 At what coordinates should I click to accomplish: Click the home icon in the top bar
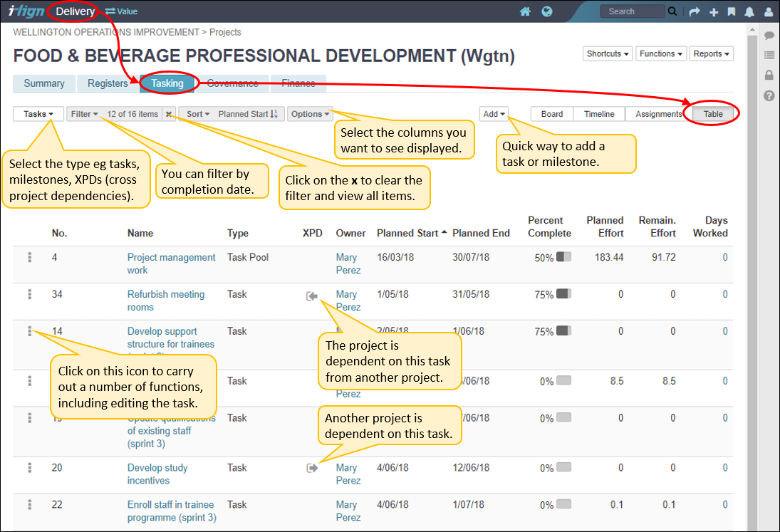tap(525, 11)
